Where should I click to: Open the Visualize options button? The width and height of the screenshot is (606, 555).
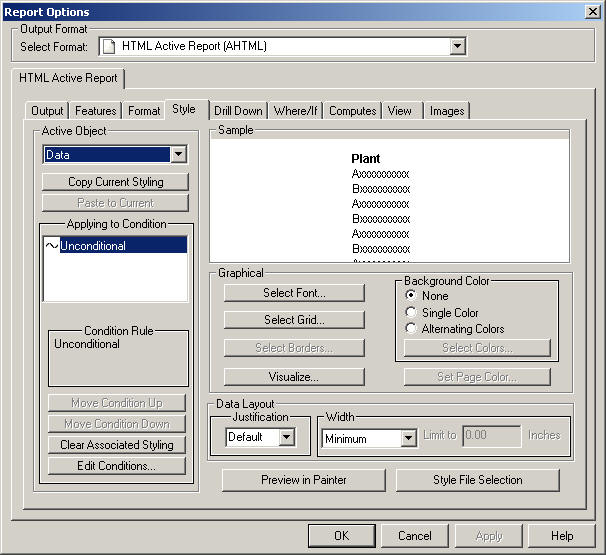click(294, 377)
